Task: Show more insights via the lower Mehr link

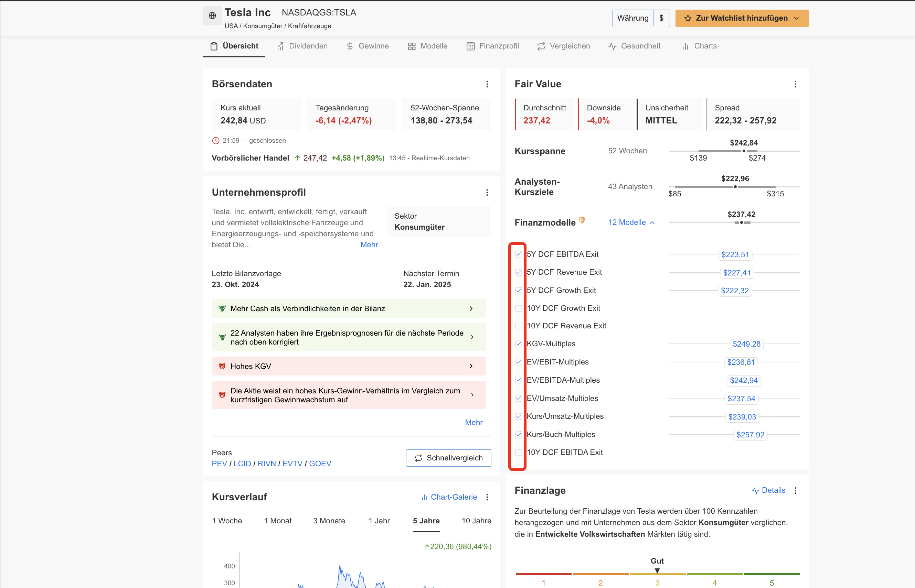Action: [x=474, y=422]
